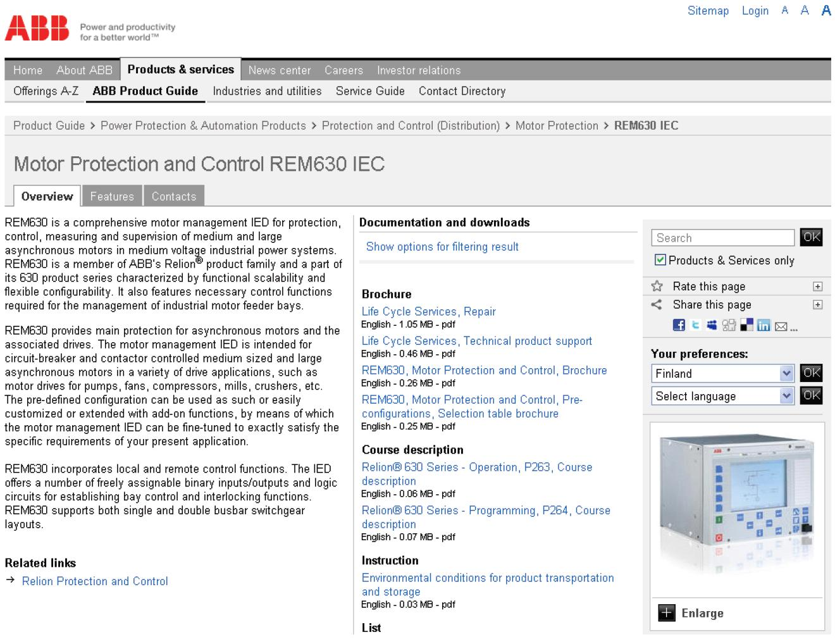Image resolution: width=835 pixels, height=644 pixels.
Task: Open Life Cycle Services, Repair brochure
Action: [428, 311]
